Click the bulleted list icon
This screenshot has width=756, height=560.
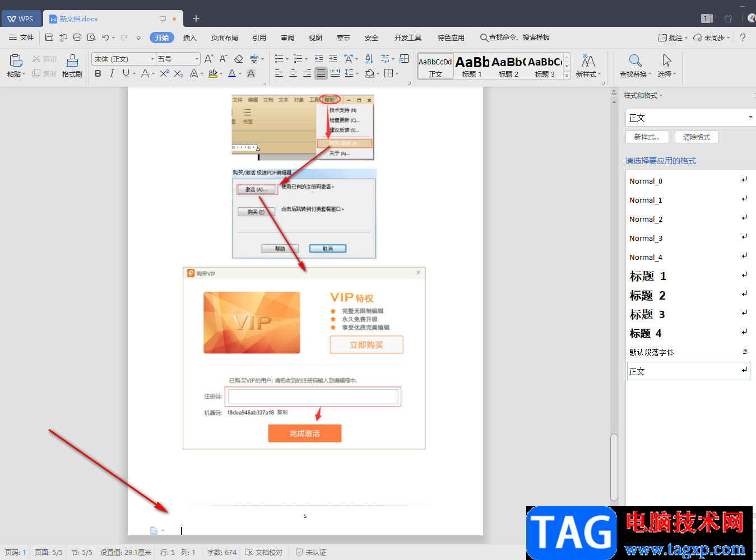tap(279, 59)
